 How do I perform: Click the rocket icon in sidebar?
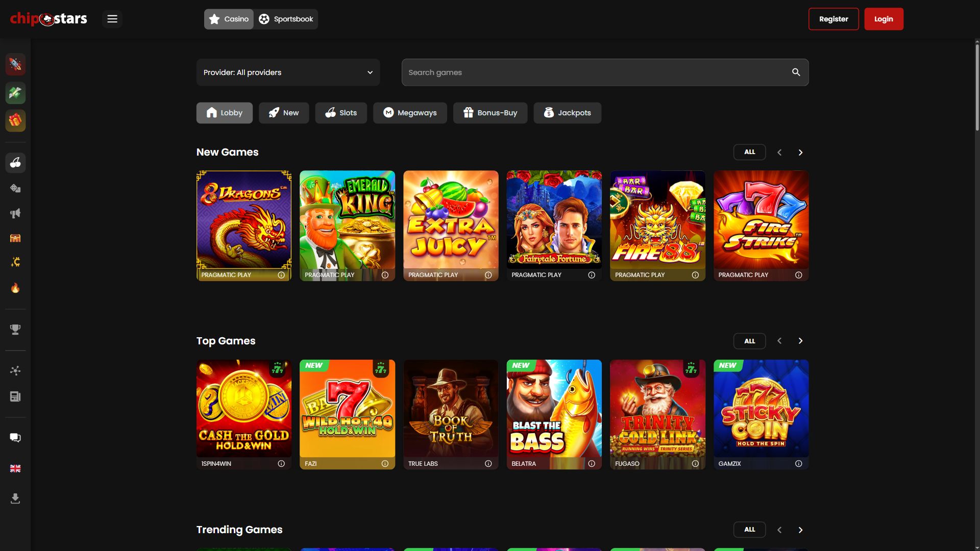(x=15, y=64)
